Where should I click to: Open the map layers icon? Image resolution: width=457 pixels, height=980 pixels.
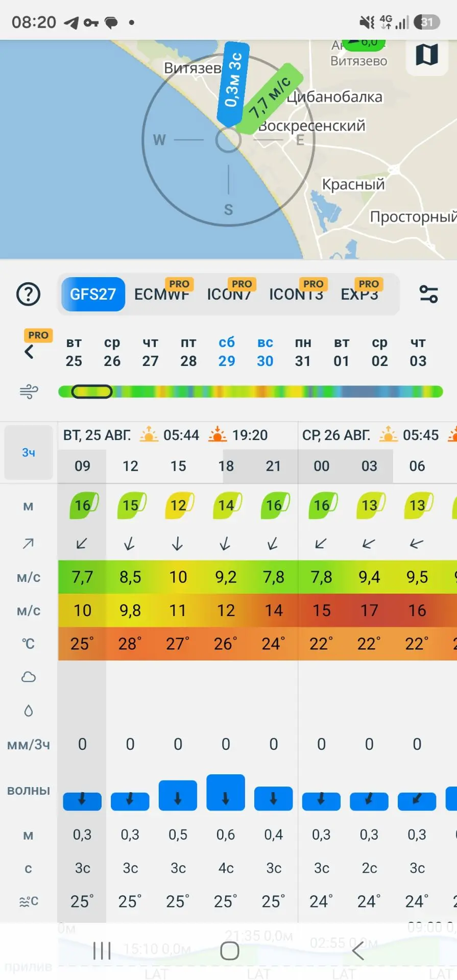[427, 55]
